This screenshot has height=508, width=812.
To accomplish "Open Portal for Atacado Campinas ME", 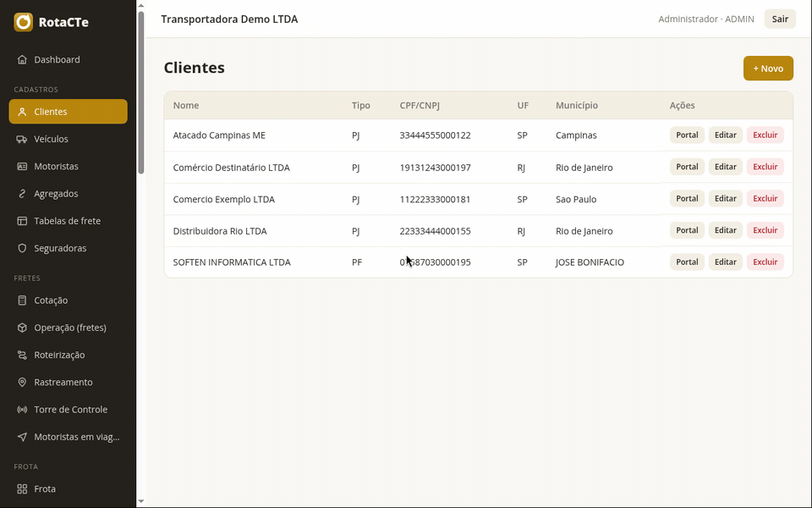I will [687, 135].
